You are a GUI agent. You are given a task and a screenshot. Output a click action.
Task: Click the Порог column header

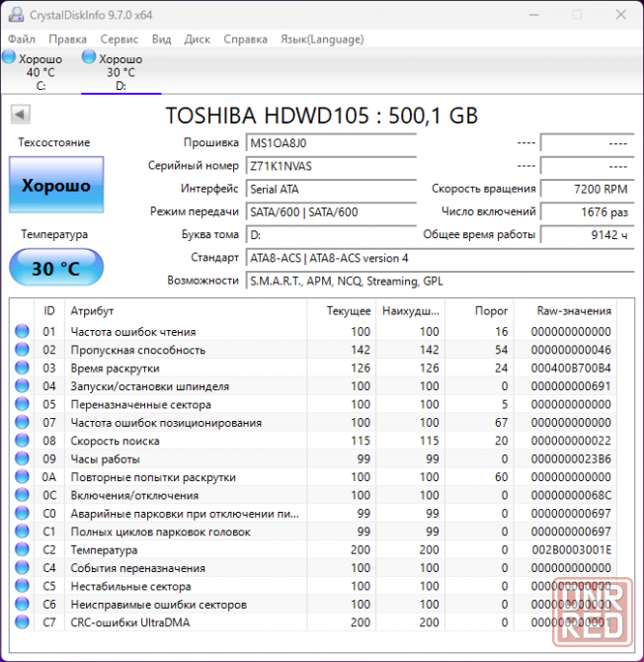pos(479,310)
